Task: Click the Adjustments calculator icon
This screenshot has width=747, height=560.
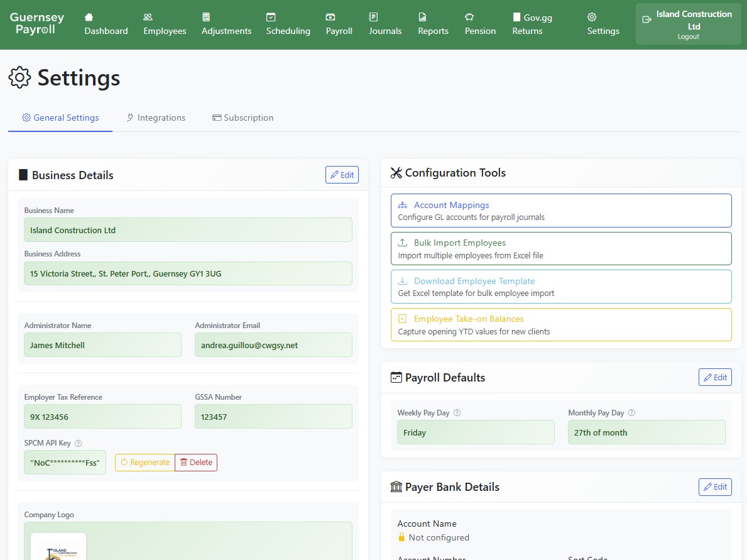Action: tap(205, 18)
